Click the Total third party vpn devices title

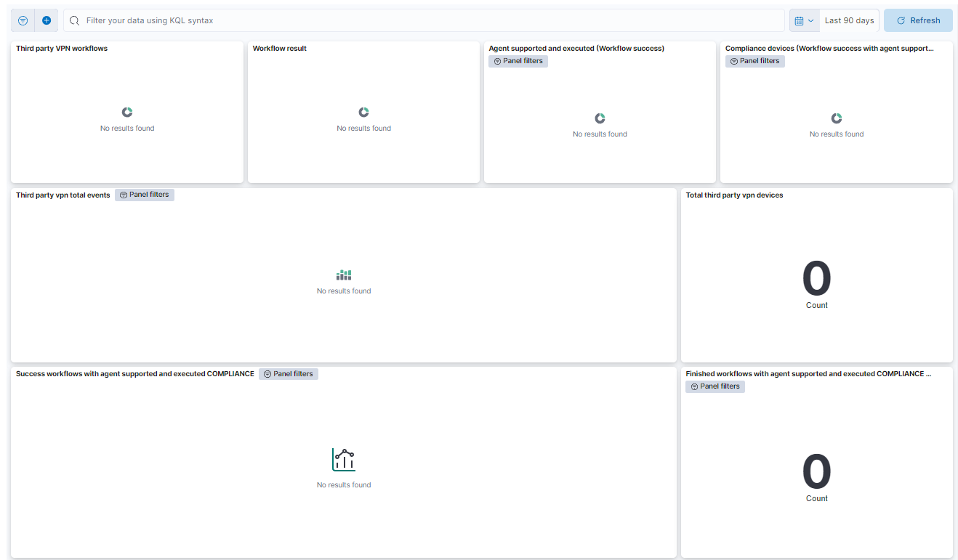(x=734, y=195)
